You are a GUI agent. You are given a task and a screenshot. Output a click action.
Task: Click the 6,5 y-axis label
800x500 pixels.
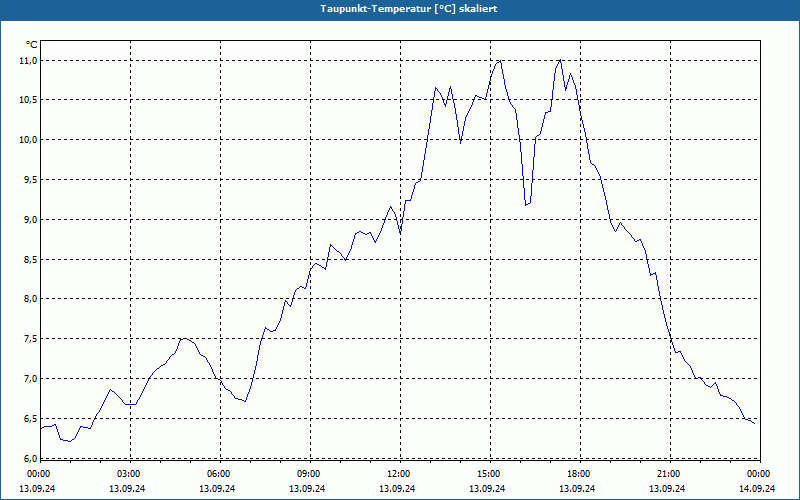coord(31,418)
